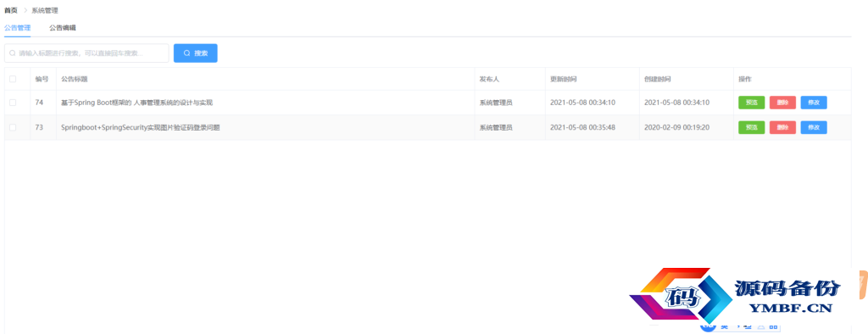The image size is (868, 334).
Task: Delete announcement 73 with red 删除 button
Action: (782, 127)
